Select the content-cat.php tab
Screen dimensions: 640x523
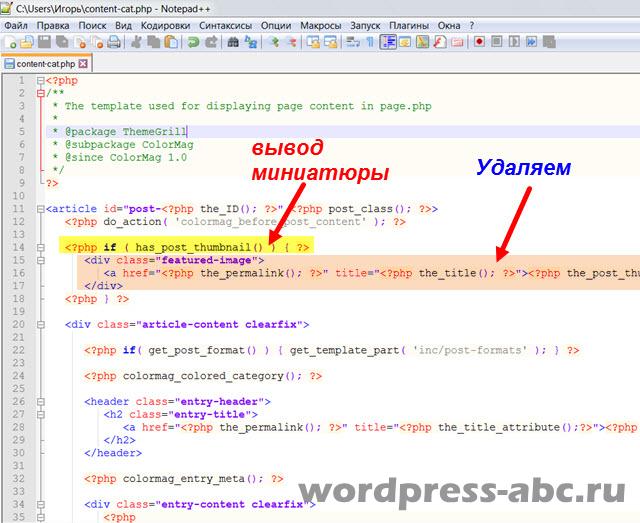pyautogui.click(x=46, y=64)
